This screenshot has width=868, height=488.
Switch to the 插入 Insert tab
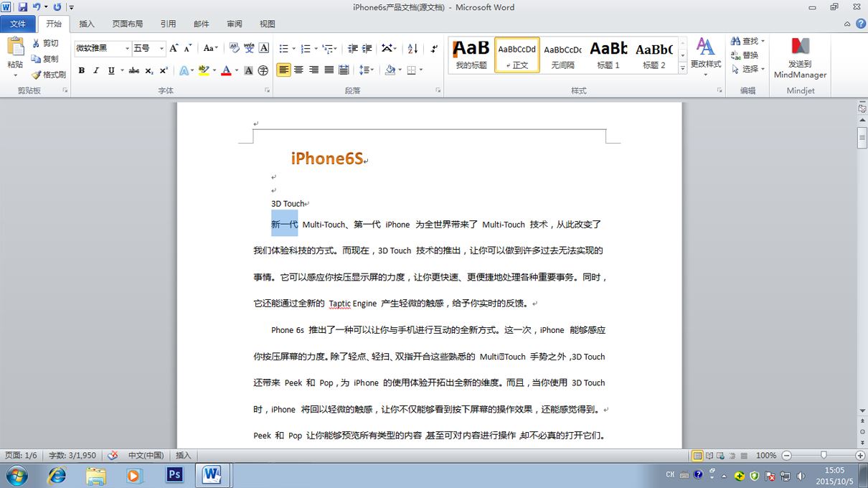(x=87, y=24)
